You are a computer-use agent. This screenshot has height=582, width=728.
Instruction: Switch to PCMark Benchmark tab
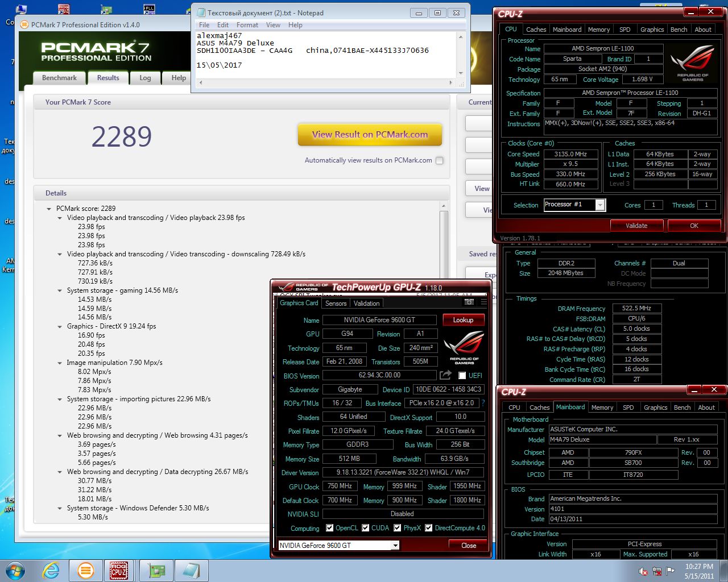59,78
